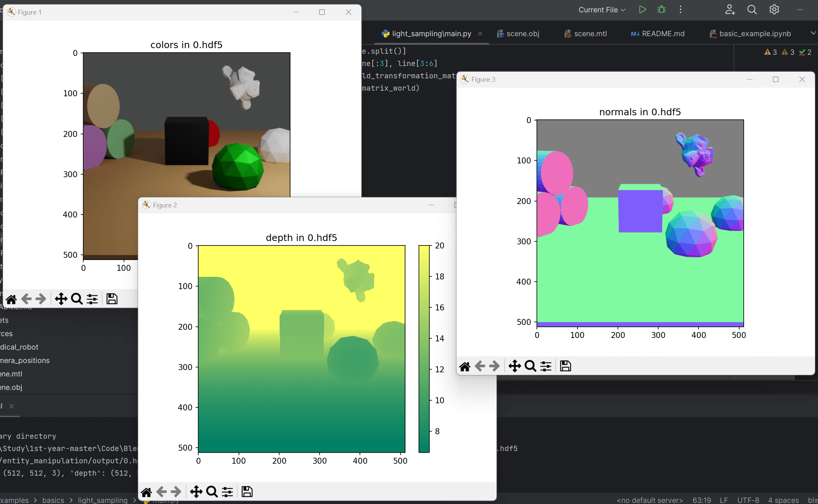This screenshot has width=818, height=504.
Task: Reset Figure 3 view with Home button
Action: click(465, 366)
